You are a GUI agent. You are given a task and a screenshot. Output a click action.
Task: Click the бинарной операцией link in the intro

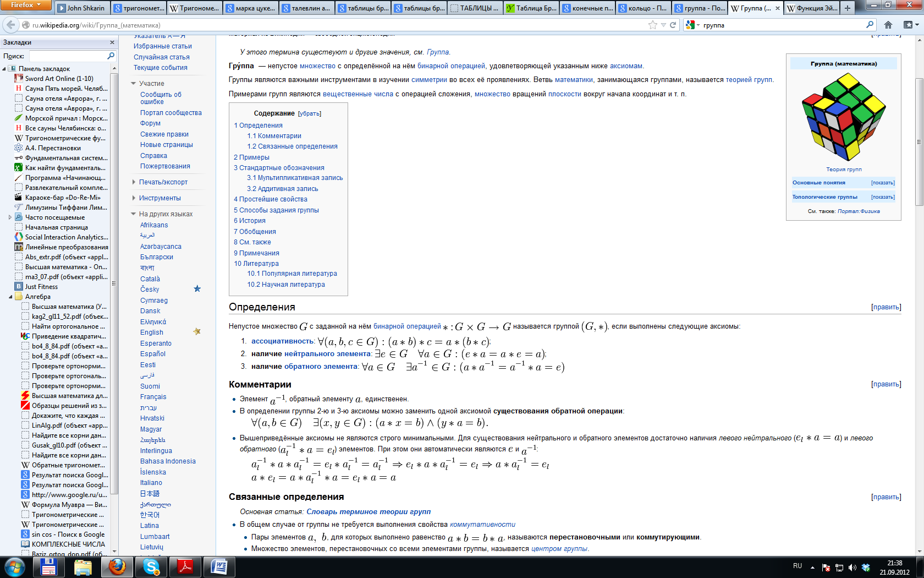click(x=451, y=66)
